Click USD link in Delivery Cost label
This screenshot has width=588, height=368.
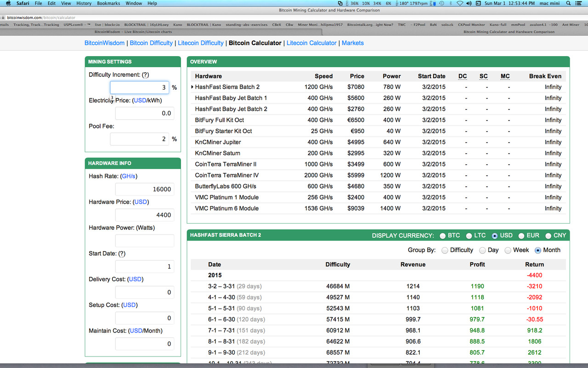[135, 279]
